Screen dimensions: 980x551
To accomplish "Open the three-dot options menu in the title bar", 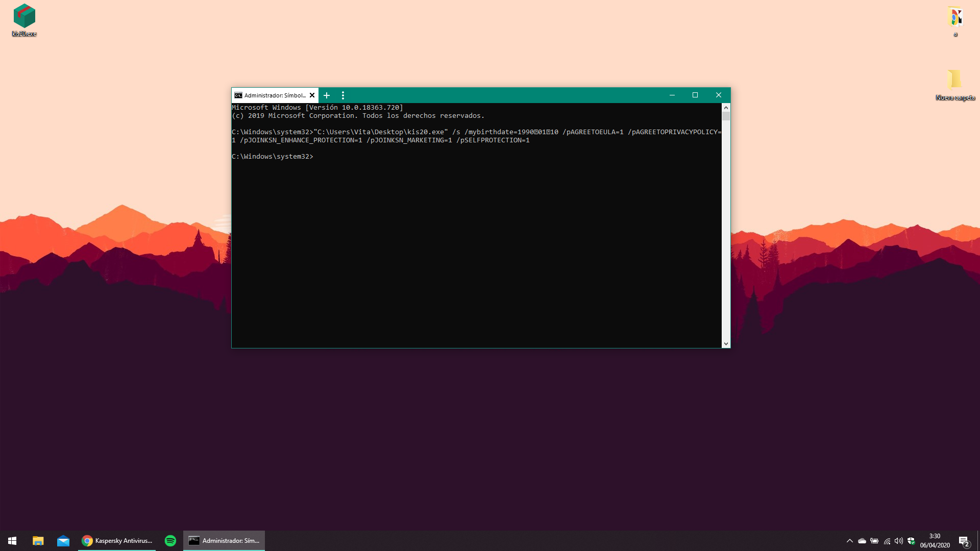I will coord(343,95).
